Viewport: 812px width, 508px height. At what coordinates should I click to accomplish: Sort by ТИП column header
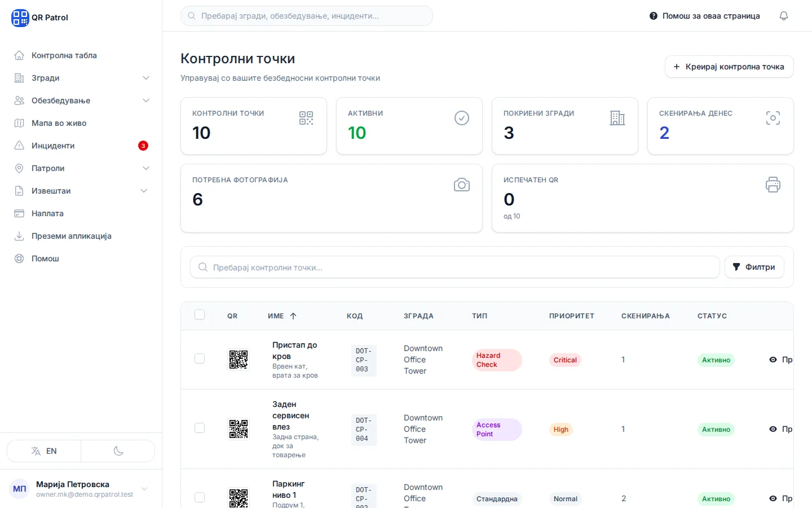(x=480, y=316)
